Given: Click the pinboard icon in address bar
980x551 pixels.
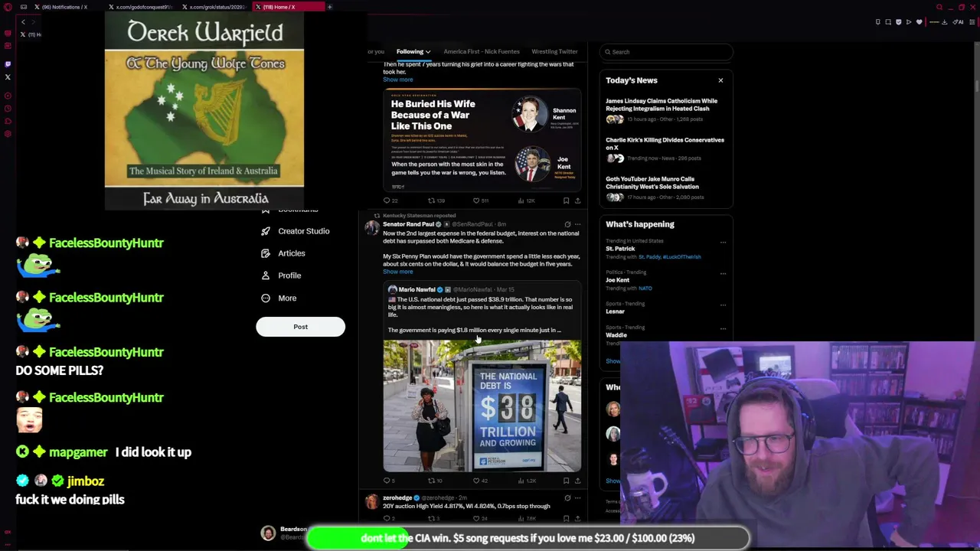Looking at the screenshot, I should click(878, 22).
